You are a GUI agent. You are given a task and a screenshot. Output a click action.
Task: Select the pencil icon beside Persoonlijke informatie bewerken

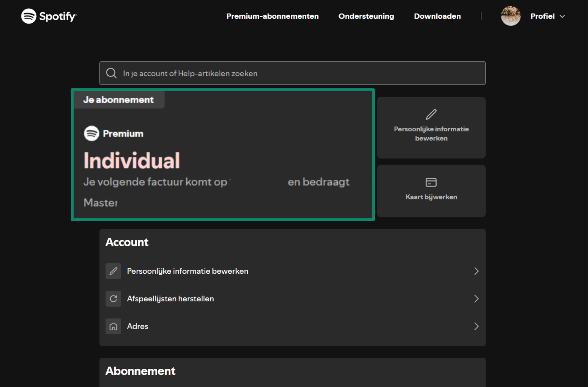click(x=113, y=271)
